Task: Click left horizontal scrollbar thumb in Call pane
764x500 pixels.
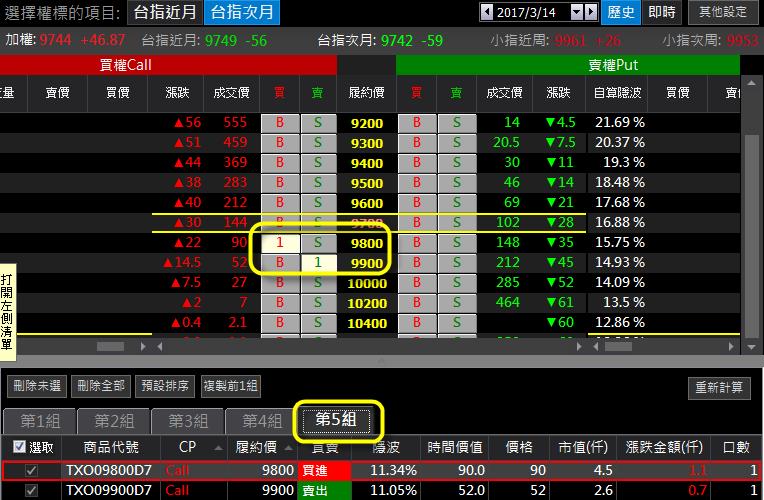Action: [110, 346]
